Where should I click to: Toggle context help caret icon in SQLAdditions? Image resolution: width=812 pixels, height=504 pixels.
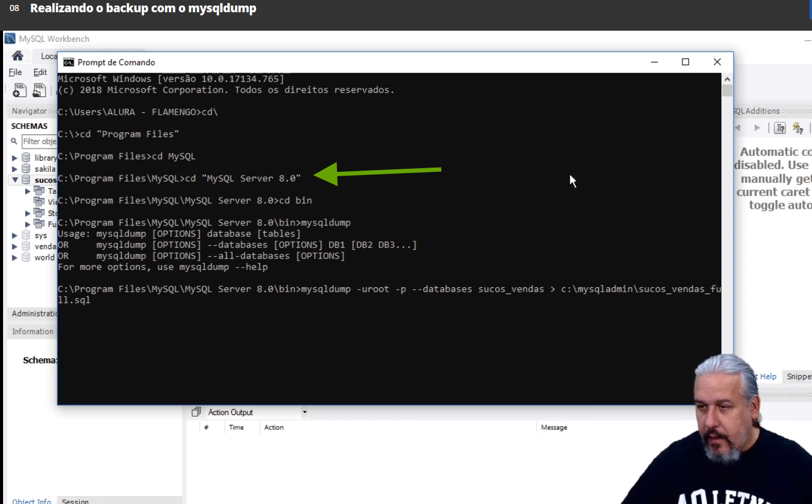pyautogui.click(x=780, y=128)
